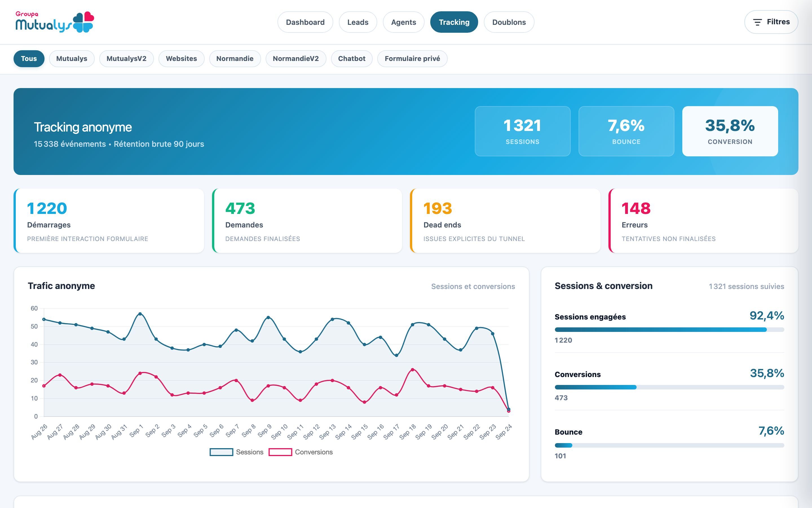Viewport: 812px width, 508px height.
Task: Click the Trafic anonyme heading
Action: coord(61,286)
